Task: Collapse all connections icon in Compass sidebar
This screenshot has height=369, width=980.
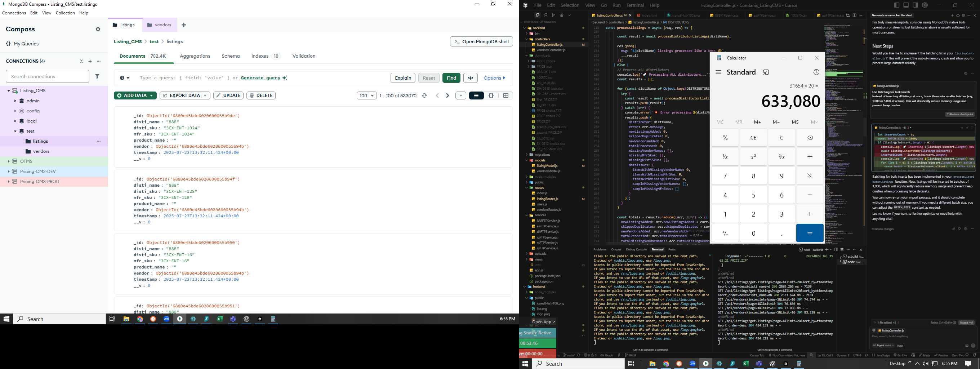Action: (81, 61)
